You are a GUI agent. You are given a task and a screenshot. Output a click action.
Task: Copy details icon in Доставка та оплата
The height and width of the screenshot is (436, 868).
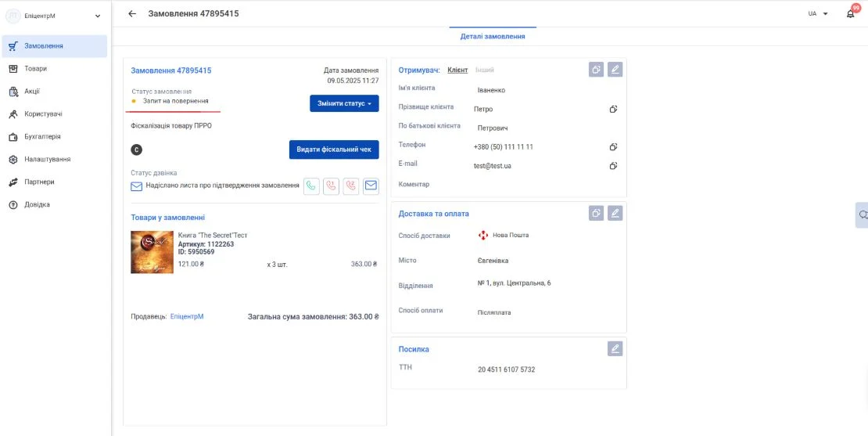[596, 213]
